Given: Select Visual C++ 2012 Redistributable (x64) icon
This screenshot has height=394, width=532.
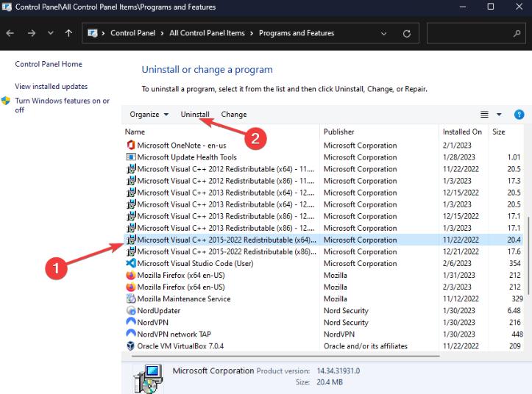Looking at the screenshot, I should 131,168.
